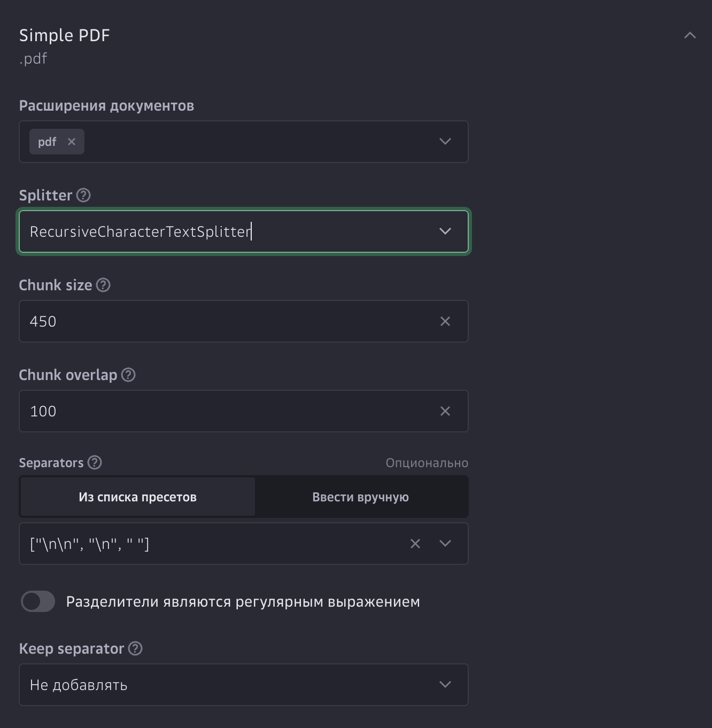Clear the Chunk overlap value
The height and width of the screenshot is (728, 712).
445,411
